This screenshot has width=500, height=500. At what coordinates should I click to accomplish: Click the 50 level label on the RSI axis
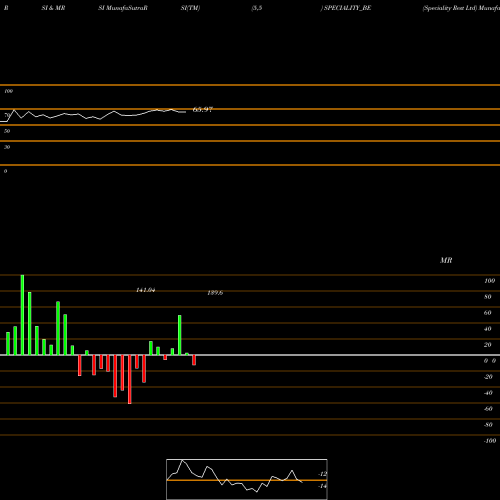7,131
